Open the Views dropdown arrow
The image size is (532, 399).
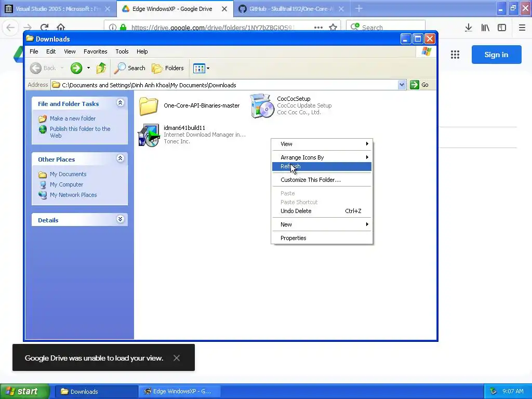click(x=208, y=69)
